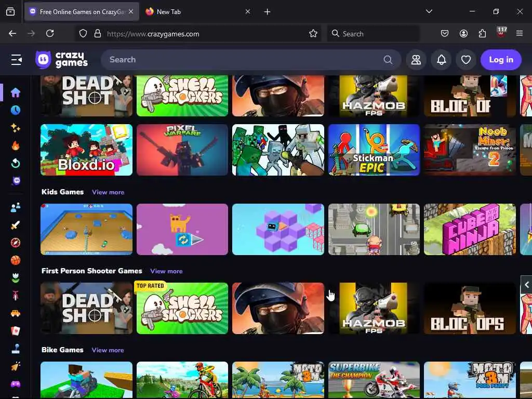
Task: Open the friends icon in site header
Action: click(416, 60)
